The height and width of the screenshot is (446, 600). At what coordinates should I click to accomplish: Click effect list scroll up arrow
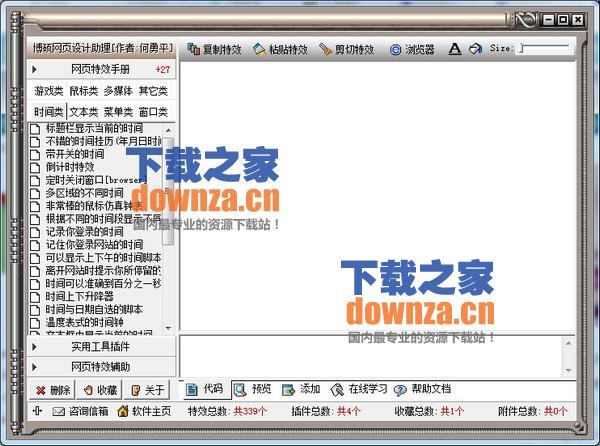[x=168, y=130]
